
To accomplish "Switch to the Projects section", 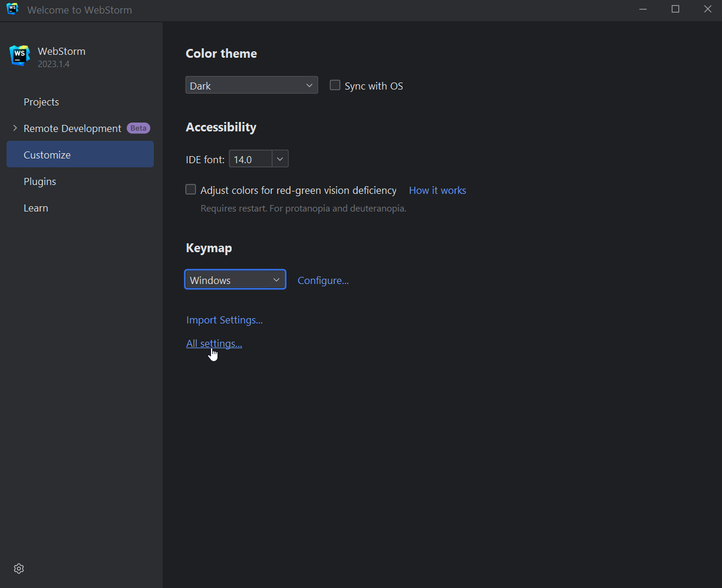I will [x=41, y=101].
